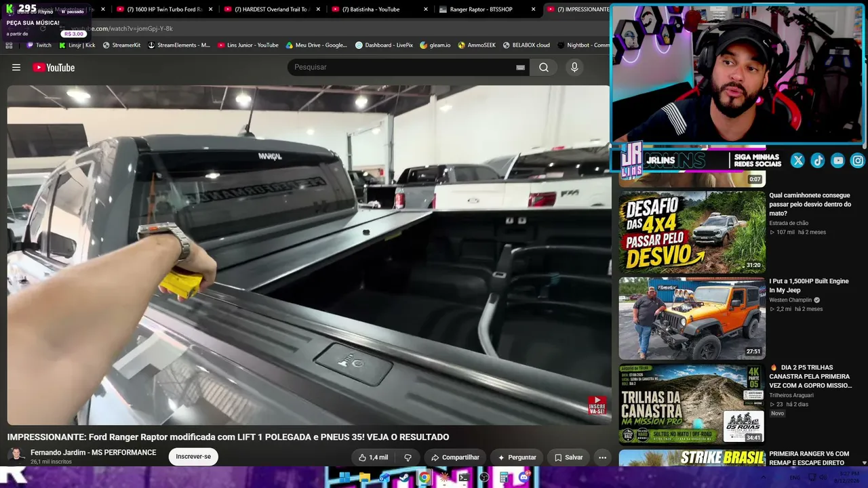The image size is (868, 488).
Task: Click the Inscrever-se subscribe button
Action: coord(193,457)
